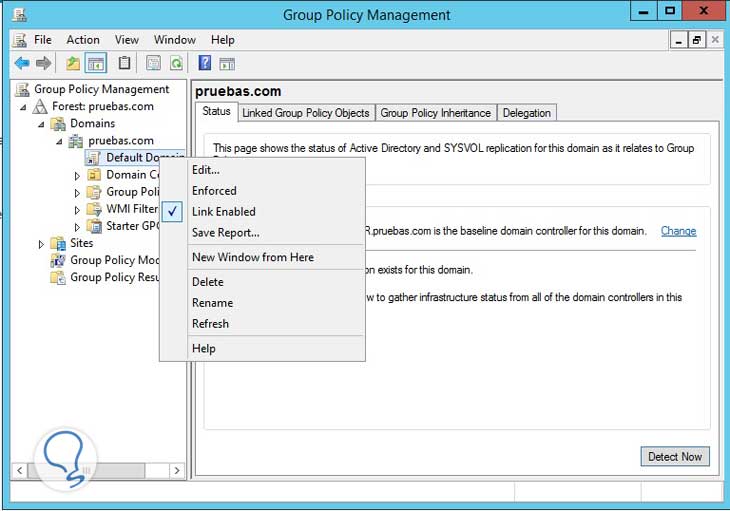Click the Group Policy Management root node icon

click(22, 89)
